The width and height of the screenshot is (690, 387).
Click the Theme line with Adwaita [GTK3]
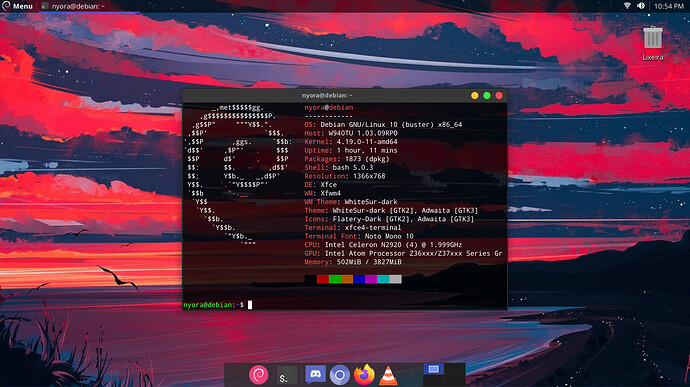click(391, 210)
